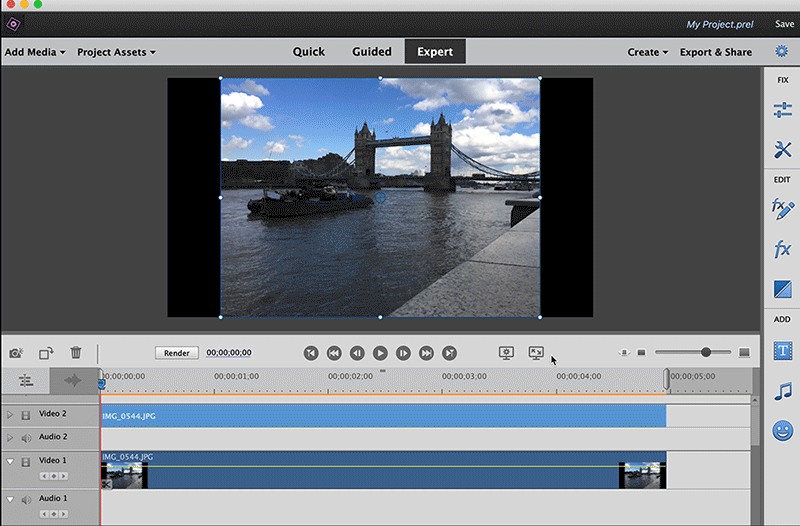Open the Adjust sliders panel under FIX
Screen dimensions: 800x526
(782, 111)
